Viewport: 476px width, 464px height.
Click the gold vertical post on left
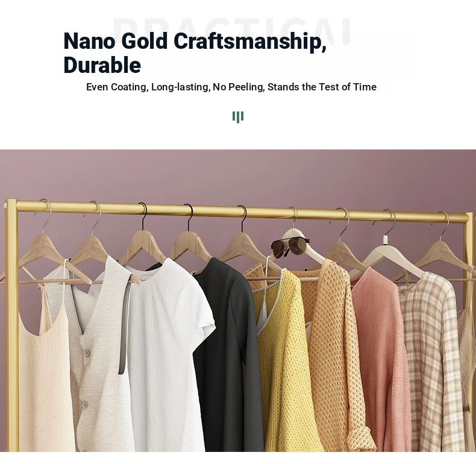point(12,325)
